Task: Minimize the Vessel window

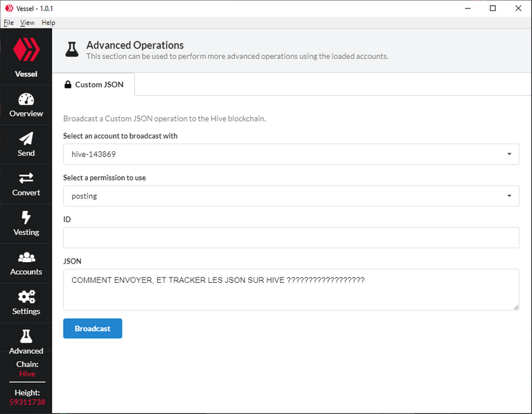Action: [468, 8]
